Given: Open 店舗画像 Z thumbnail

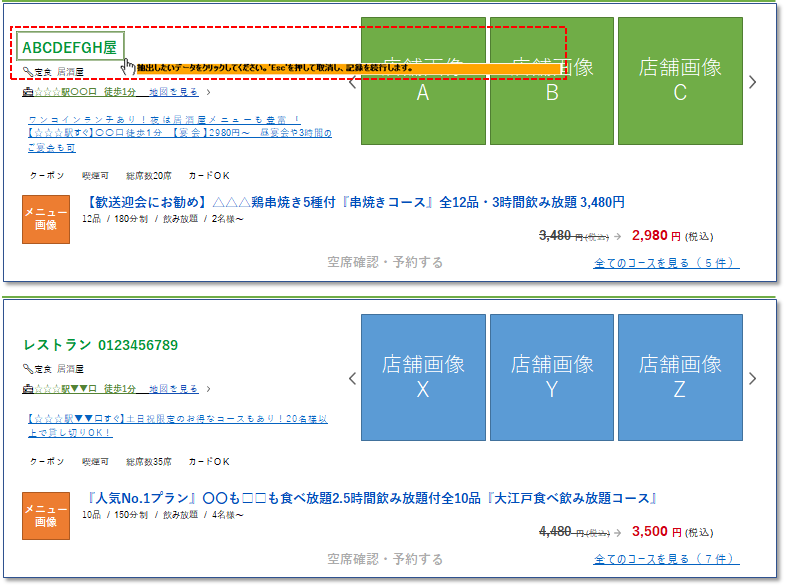Looking at the screenshot, I should (680, 377).
